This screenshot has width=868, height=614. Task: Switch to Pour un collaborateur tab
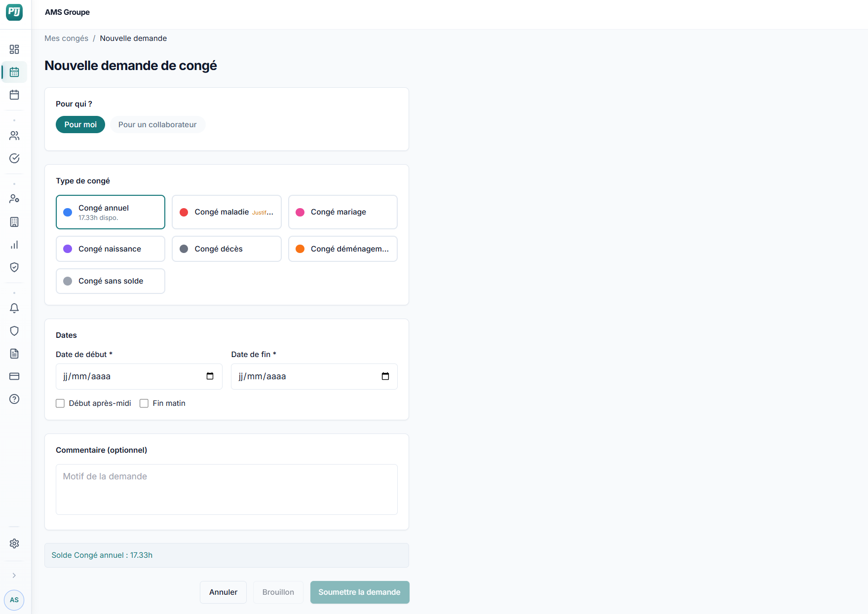click(157, 125)
